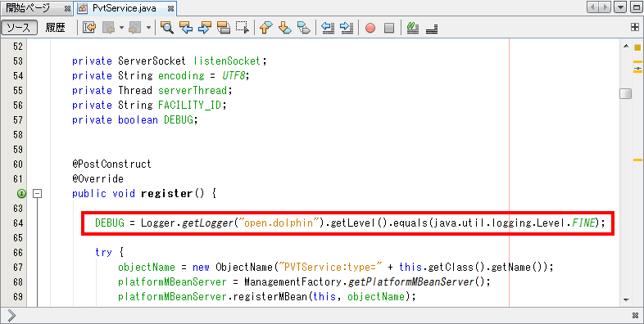Open the Back history dropdown arrow
Viewport: 644px width, 324px height.
coord(121,28)
